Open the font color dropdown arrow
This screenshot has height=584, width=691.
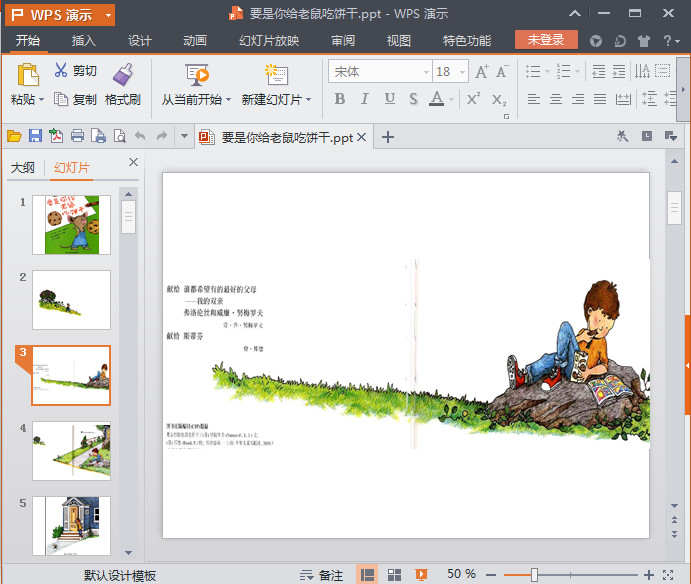[451, 100]
